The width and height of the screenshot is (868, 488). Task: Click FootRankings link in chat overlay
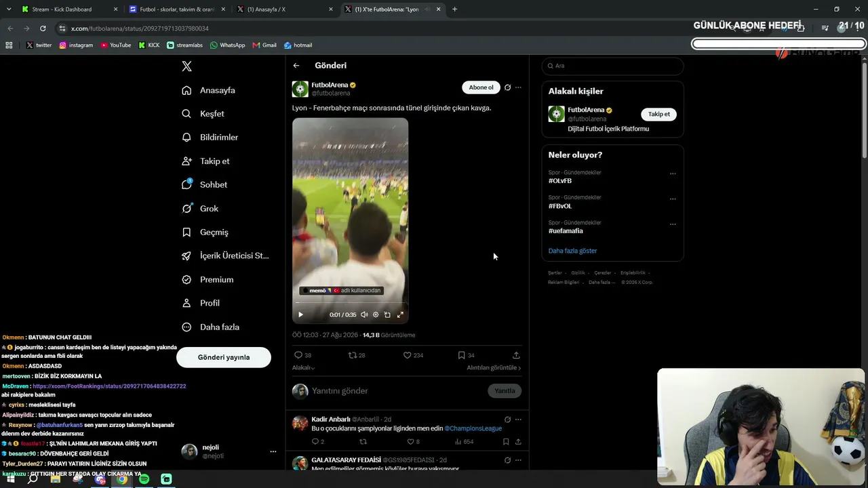[x=109, y=386]
